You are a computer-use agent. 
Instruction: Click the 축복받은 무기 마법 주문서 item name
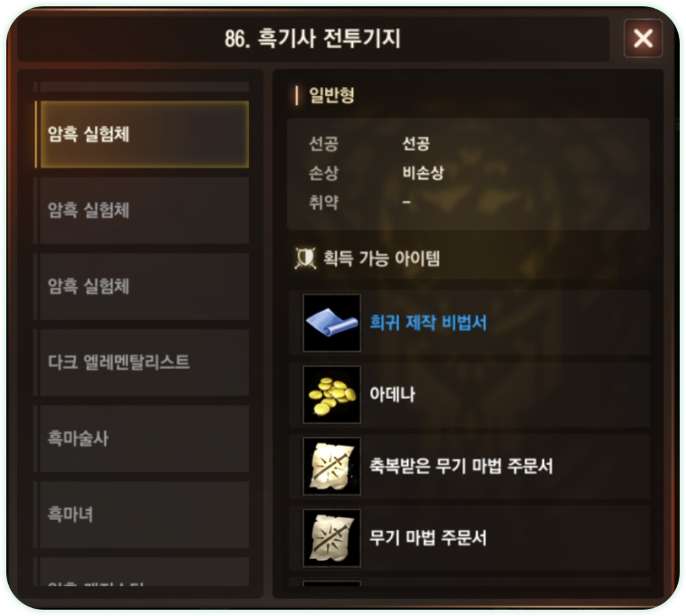coord(461,466)
